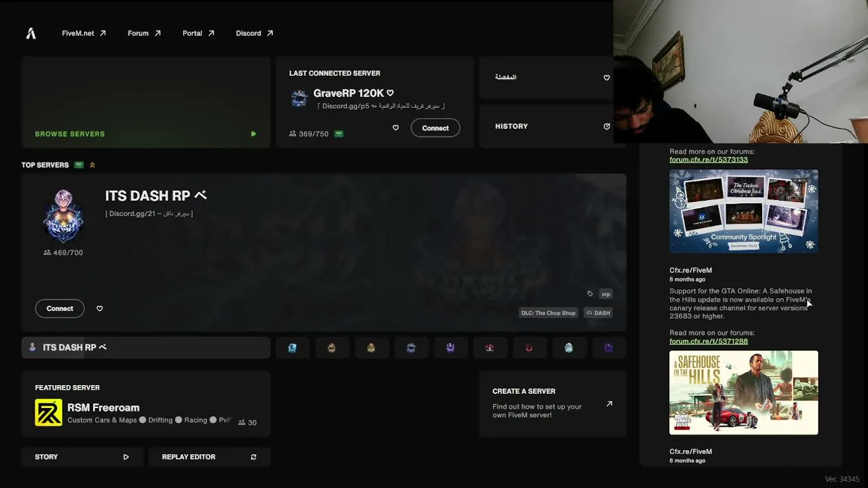Open the Create a Server card
This screenshot has height=488, width=868.
point(553,404)
